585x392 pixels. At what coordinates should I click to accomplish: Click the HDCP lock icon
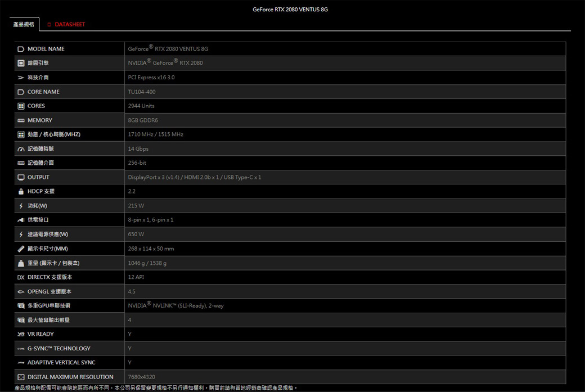(21, 191)
